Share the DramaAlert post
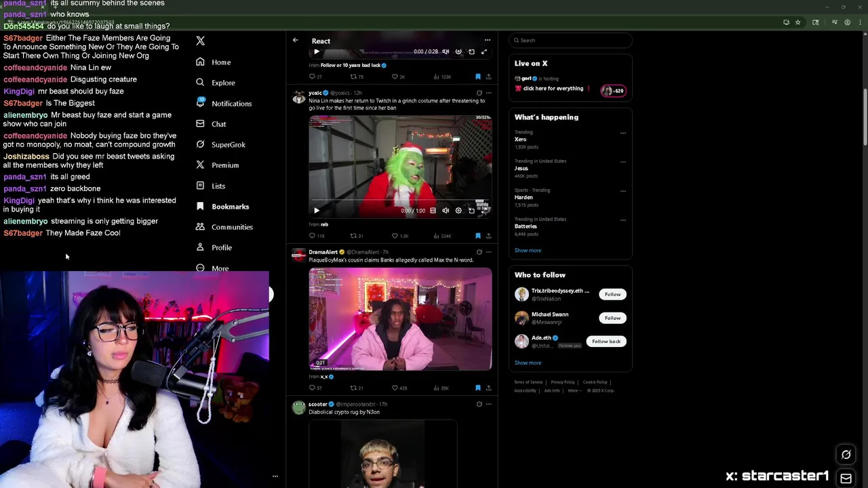 (x=488, y=388)
